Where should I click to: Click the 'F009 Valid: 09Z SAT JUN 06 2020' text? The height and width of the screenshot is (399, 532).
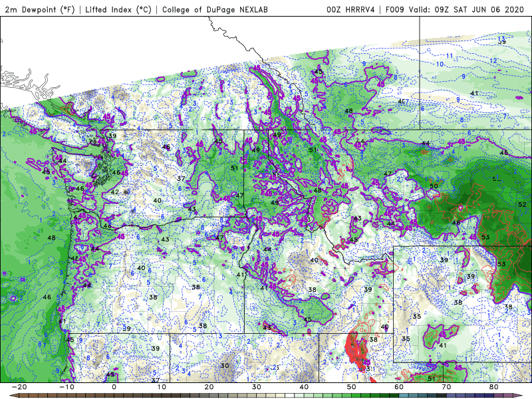click(455, 9)
